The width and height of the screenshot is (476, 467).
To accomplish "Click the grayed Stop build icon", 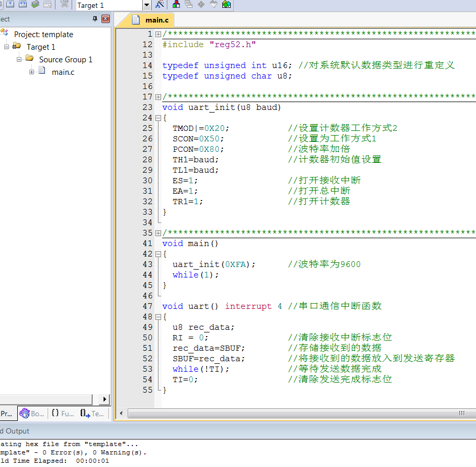I will (48, 4).
